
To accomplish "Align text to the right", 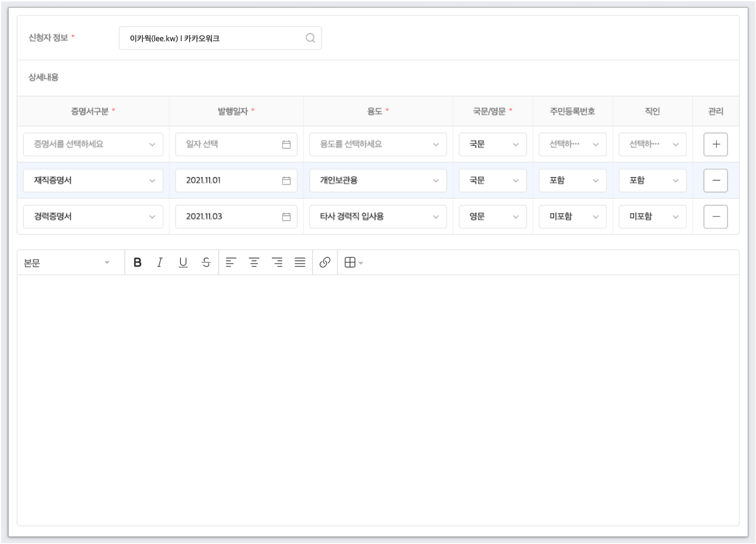I will pos(277,262).
